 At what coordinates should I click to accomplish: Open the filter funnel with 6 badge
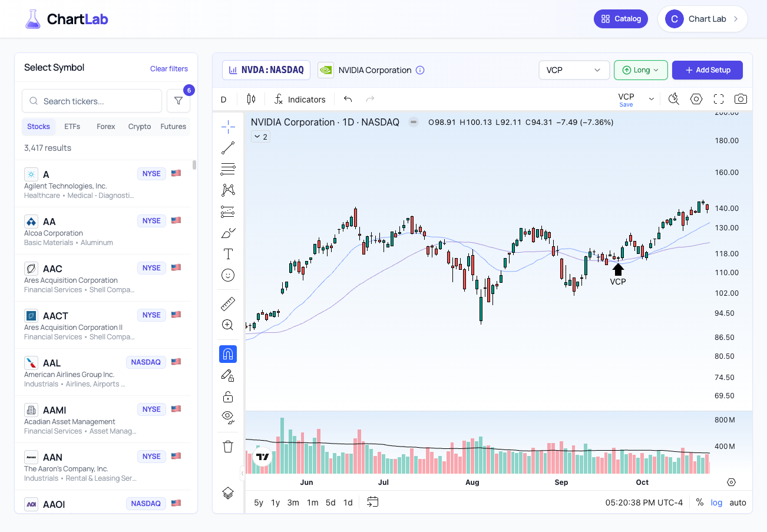point(178,101)
